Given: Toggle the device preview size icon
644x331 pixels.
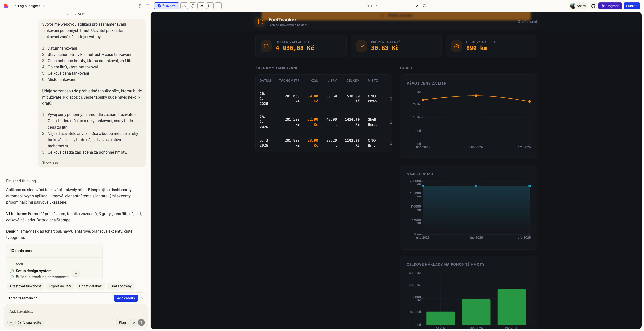Looking at the screenshot, I should (370, 6).
